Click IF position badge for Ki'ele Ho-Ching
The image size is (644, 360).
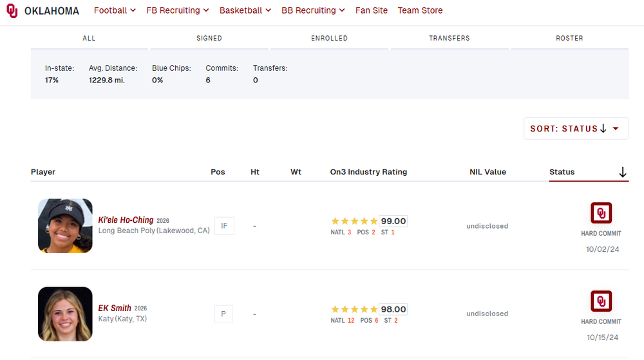pos(224,226)
